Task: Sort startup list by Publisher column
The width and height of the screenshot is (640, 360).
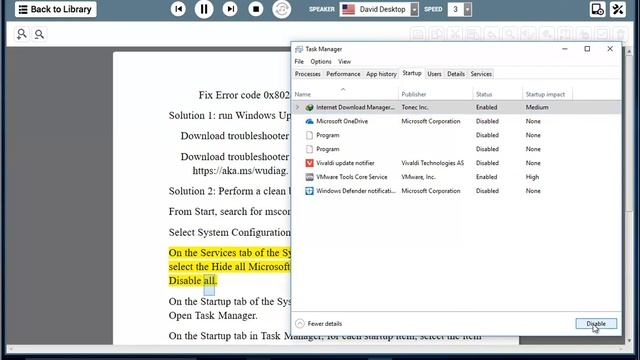Action: tap(435, 94)
